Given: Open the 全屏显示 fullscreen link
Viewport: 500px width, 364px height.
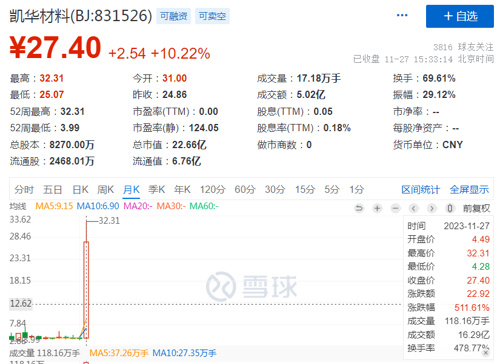Looking at the screenshot, I should point(469,190).
